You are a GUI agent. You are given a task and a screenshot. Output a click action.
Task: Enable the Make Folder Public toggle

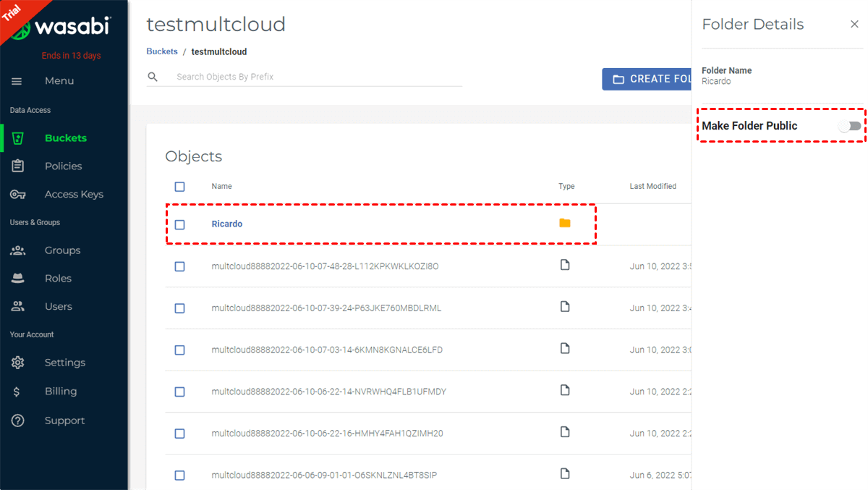[850, 126]
